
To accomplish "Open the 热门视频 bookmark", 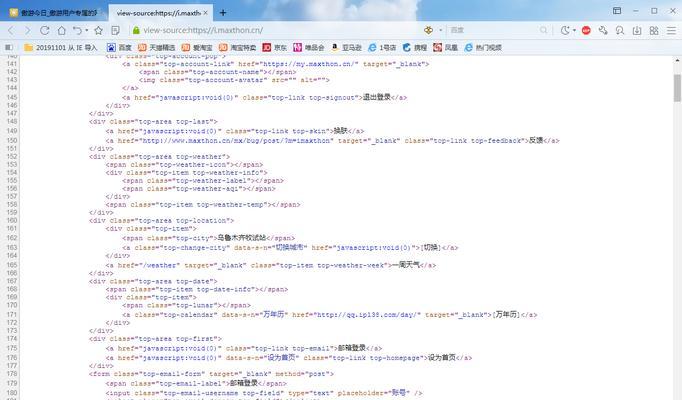I will [483, 47].
